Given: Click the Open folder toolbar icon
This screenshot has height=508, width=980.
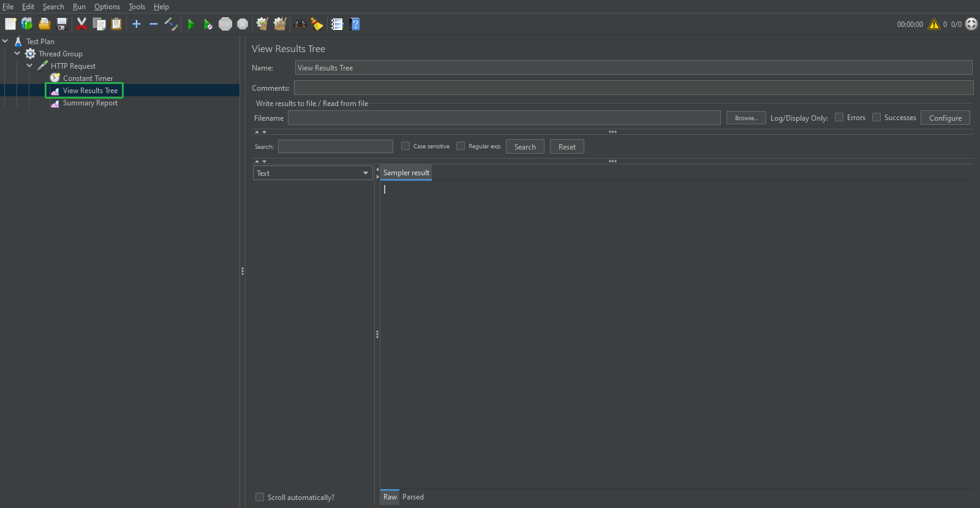Looking at the screenshot, I should [x=44, y=24].
